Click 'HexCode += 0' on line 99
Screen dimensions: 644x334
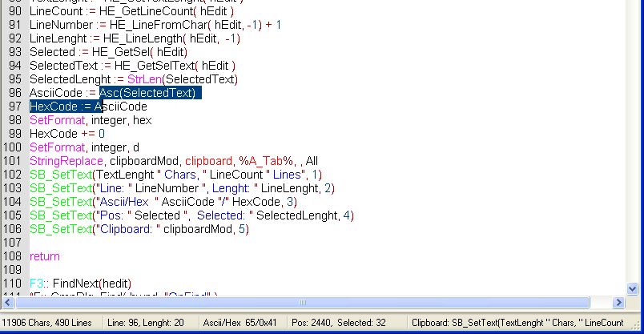click(67, 134)
